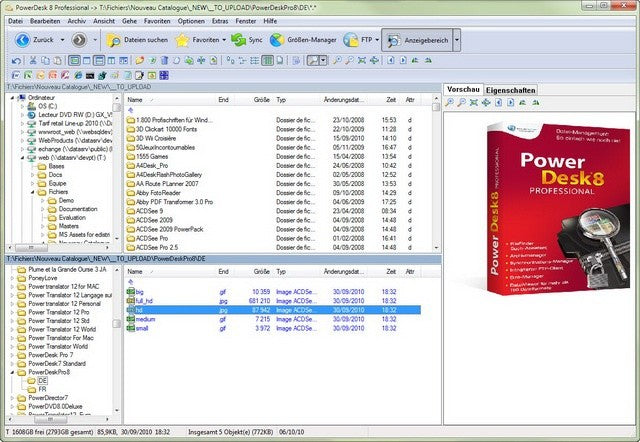The image size is (640, 442).
Task: Click the zoom in magnifier in main toolbar
Action: coord(337,61)
